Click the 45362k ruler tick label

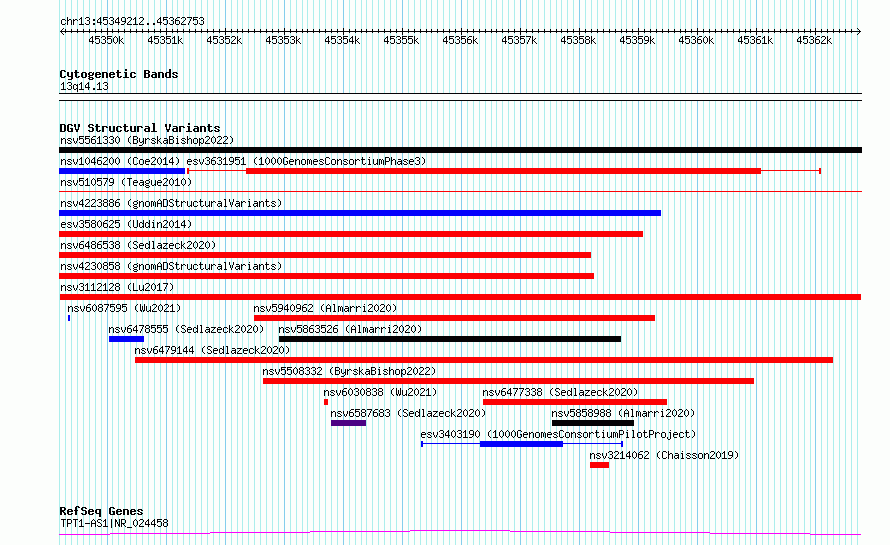pyautogui.click(x=814, y=40)
